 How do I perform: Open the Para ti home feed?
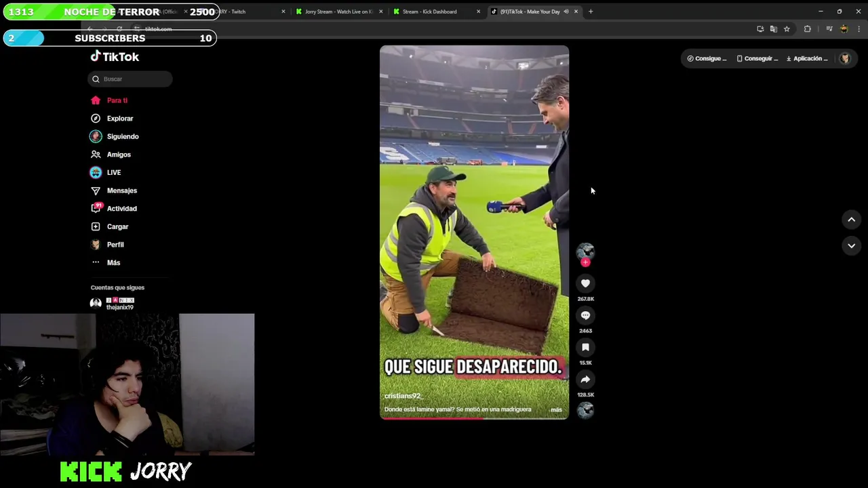click(x=108, y=100)
